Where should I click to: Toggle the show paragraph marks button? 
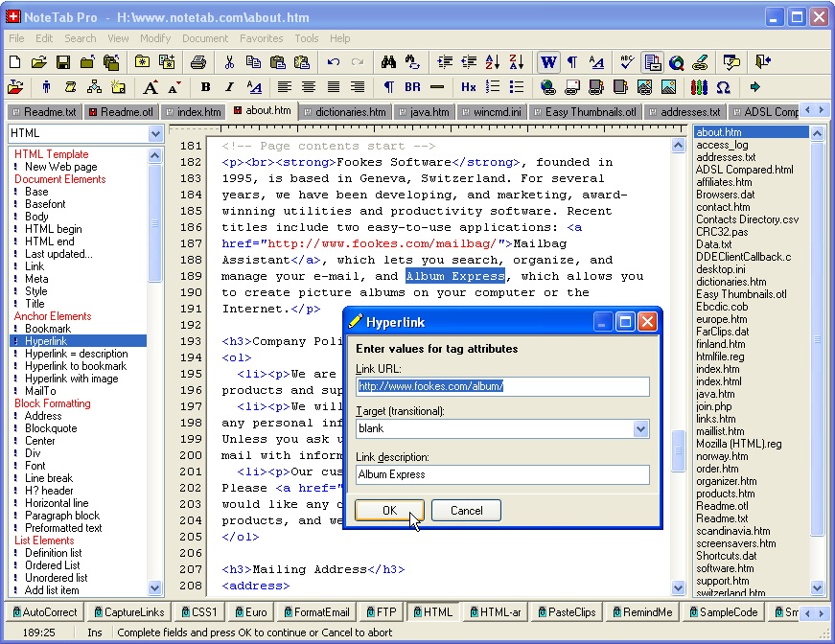[x=572, y=62]
